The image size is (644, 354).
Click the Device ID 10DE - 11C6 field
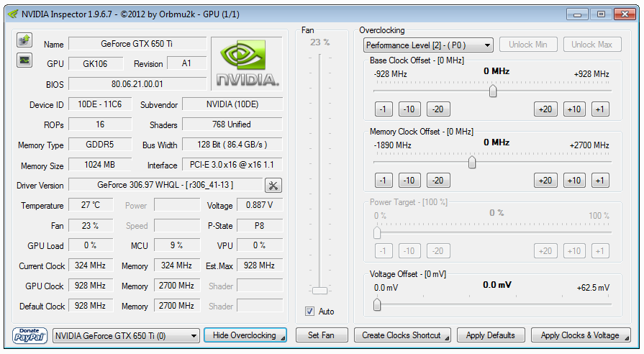100,104
